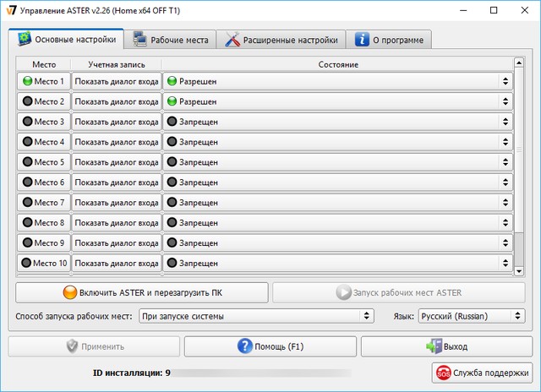The width and height of the screenshot is (541, 392).
Task: Click the ASTER v7 title bar icon
Action: 11,10
